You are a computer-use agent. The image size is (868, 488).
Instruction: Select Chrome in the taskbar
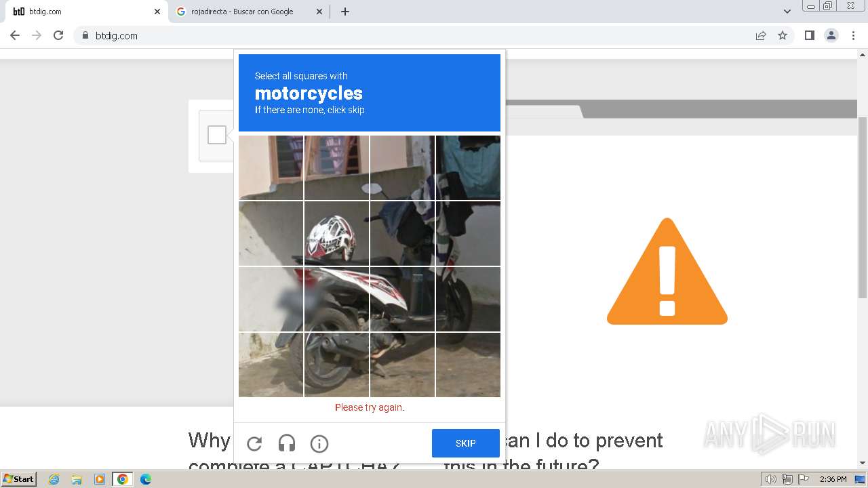(123, 479)
